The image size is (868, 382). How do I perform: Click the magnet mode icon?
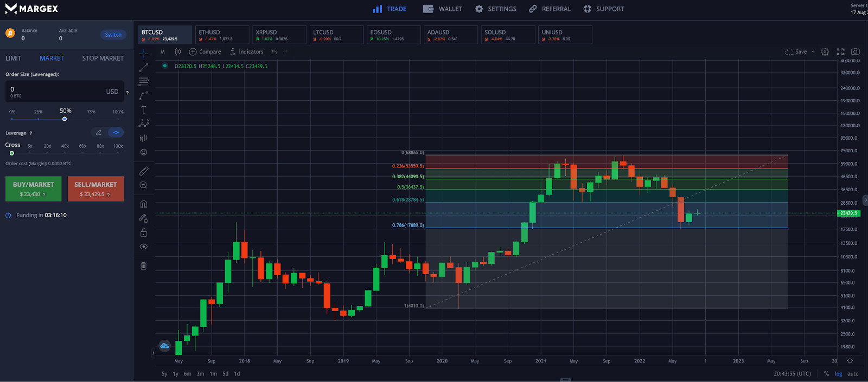click(x=144, y=204)
